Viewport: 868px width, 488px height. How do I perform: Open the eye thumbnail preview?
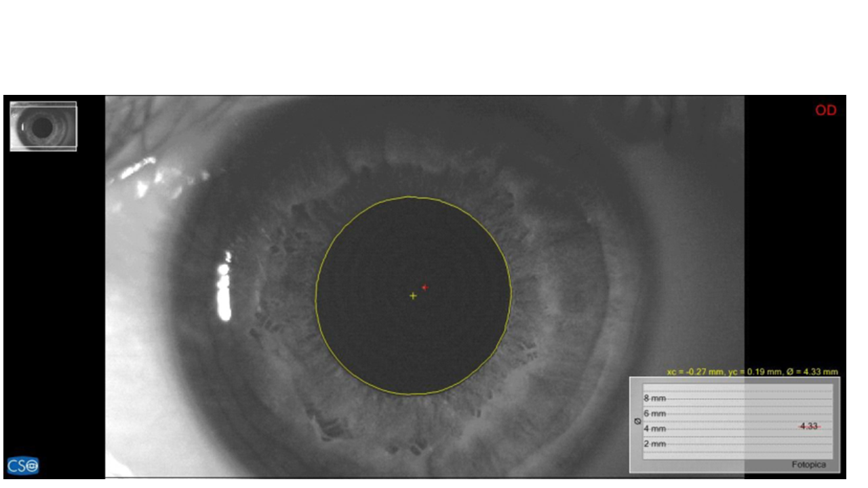click(x=43, y=126)
